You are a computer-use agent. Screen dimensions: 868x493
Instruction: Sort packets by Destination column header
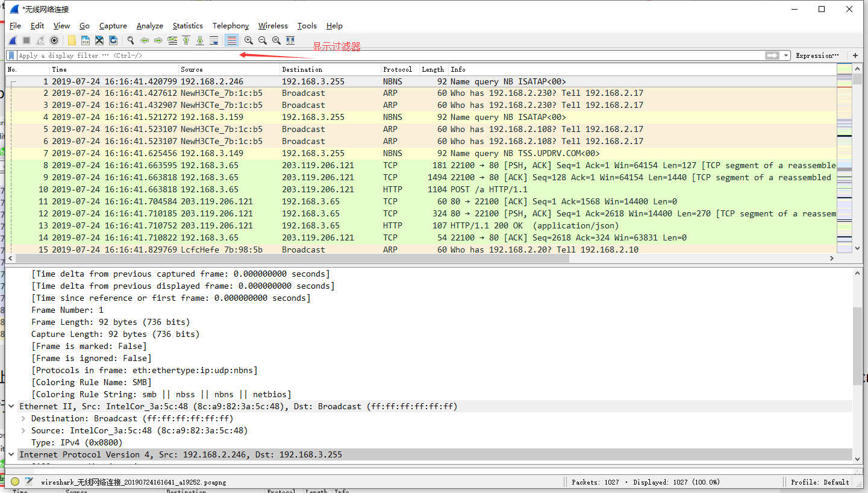(331, 69)
